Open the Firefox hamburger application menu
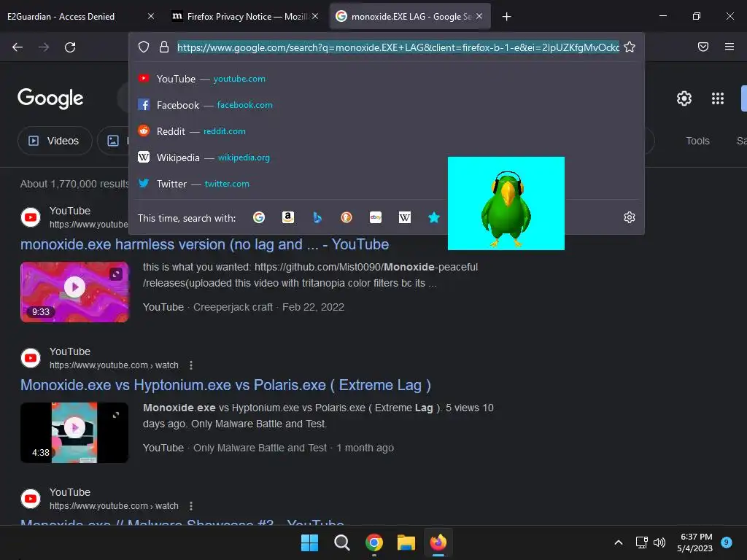This screenshot has width=747, height=560. click(729, 47)
